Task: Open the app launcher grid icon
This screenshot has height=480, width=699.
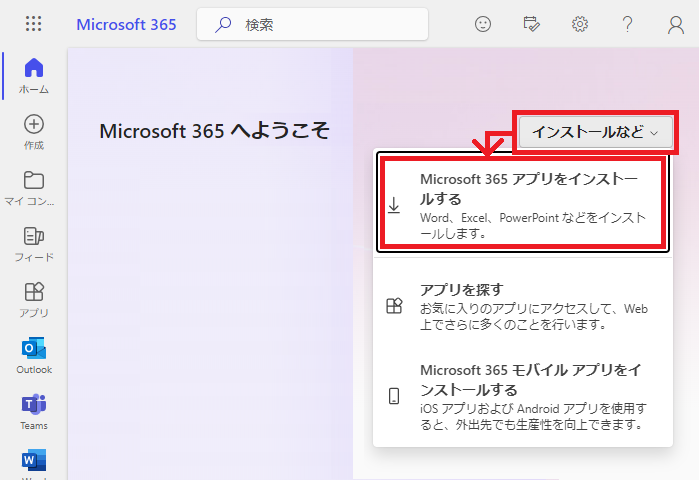Action: point(33,24)
